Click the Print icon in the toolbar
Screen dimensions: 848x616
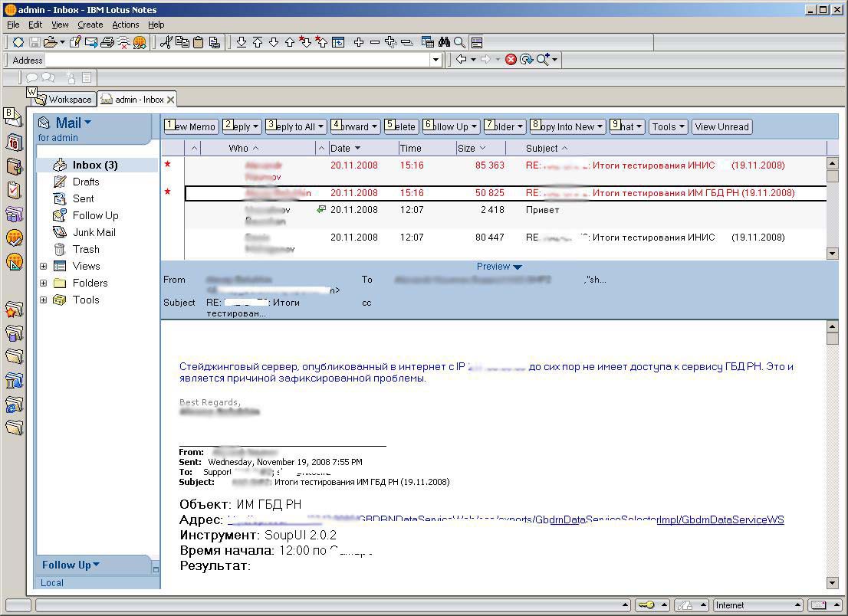click(x=107, y=42)
